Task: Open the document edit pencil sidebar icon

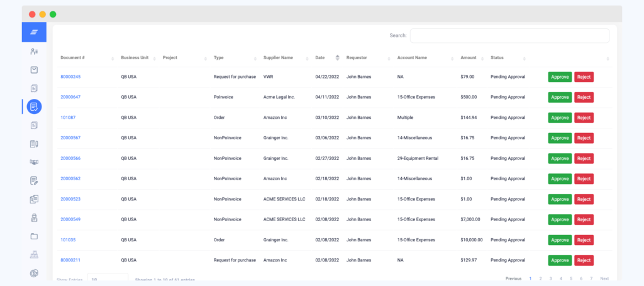Action: point(34,181)
